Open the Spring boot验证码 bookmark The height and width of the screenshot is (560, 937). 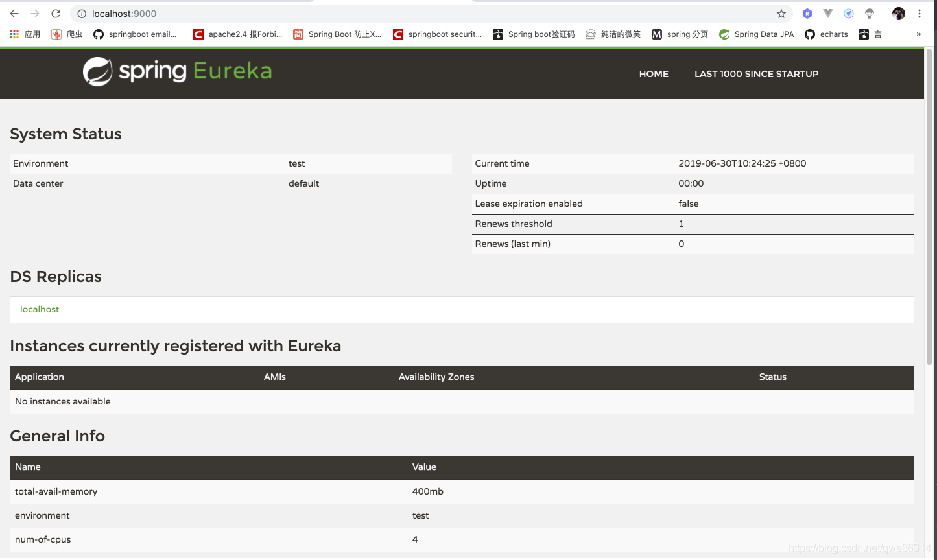pyautogui.click(x=534, y=34)
